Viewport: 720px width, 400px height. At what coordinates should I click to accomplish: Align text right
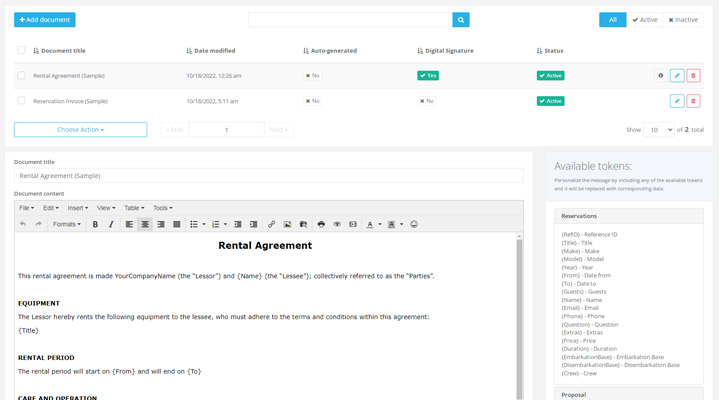pyautogui.click(x=161, y=224)
